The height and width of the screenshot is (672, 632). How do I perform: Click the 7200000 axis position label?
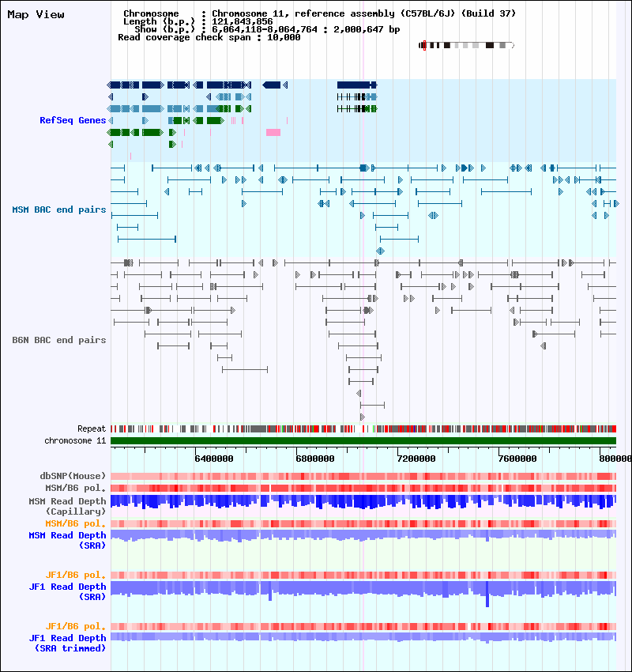(416, 459)
